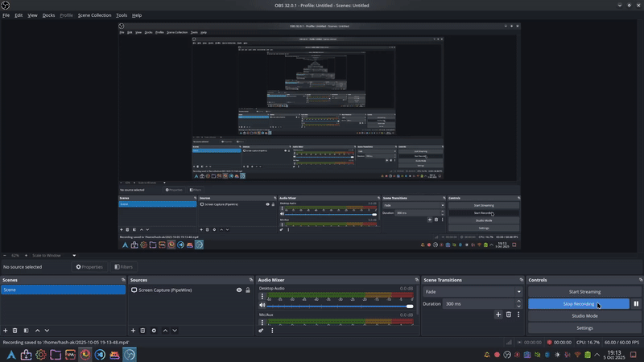Click the Properties button under preview
The image size is (644, 362).
89,267
